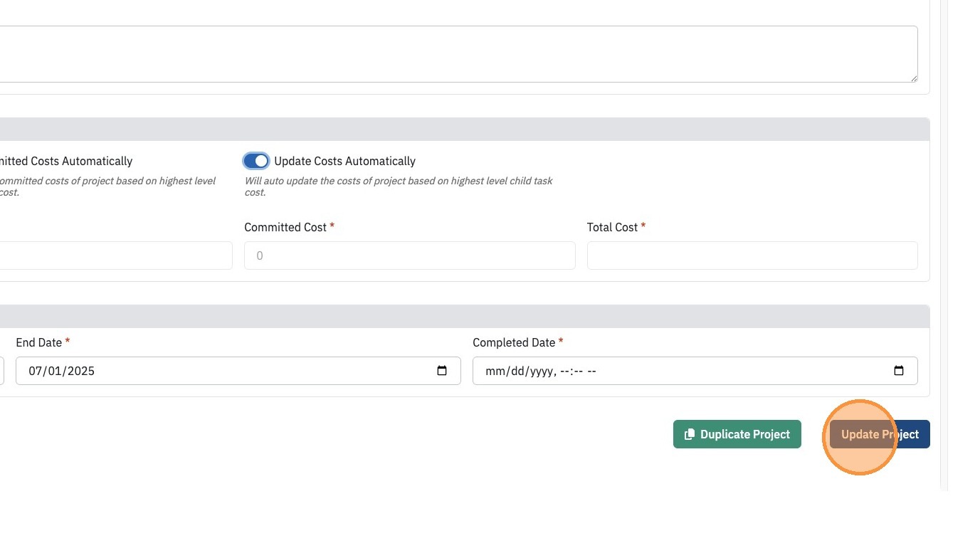Viewport: 980px width, 548px height.
Task: Click the Total Cost label
Action: tap(612, 227)
